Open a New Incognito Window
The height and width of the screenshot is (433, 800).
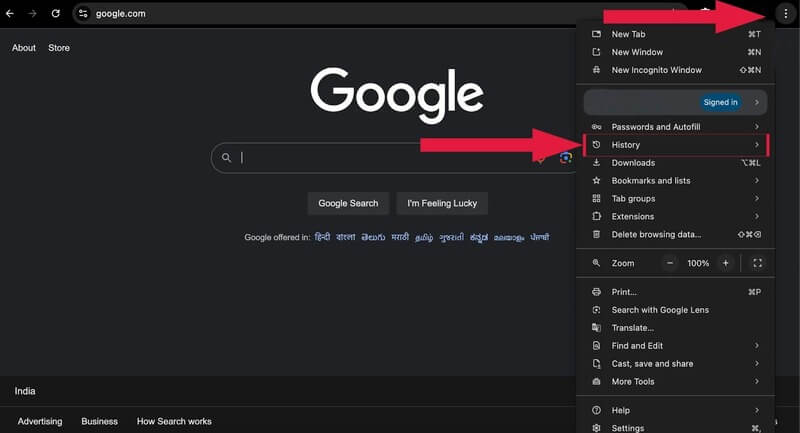676,70
